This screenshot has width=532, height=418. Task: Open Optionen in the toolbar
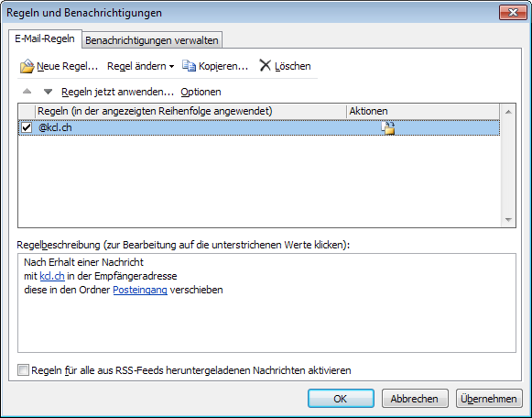[201, 92]
